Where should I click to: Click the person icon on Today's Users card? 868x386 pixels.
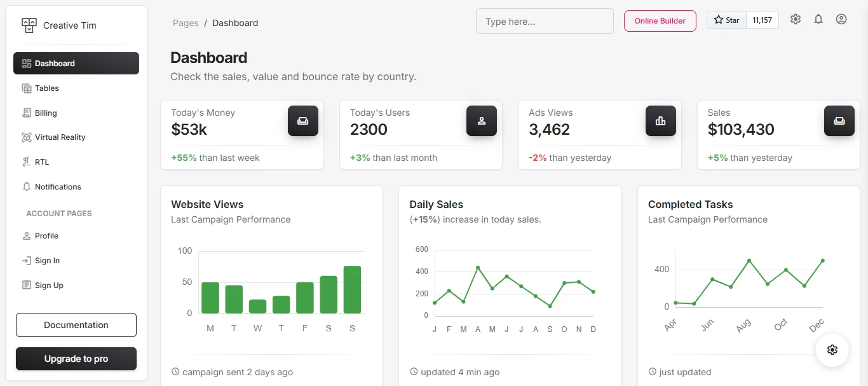[x=482, y=121]
